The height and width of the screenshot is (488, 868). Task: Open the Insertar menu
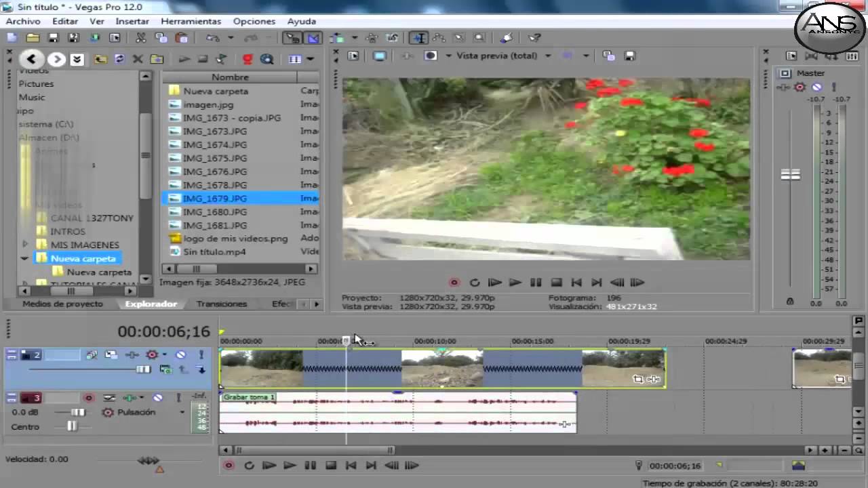point(132,21)
